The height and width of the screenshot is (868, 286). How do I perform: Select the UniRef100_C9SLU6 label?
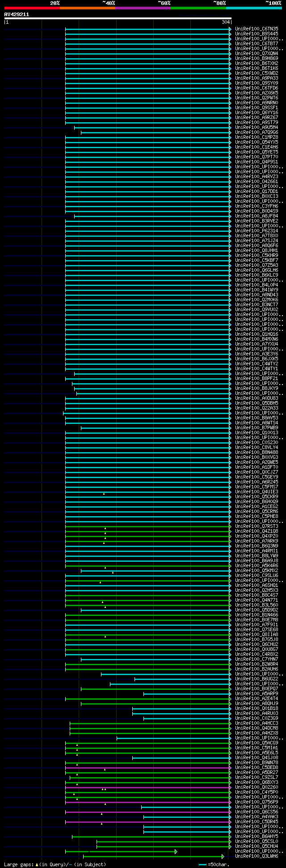(257, 575)
